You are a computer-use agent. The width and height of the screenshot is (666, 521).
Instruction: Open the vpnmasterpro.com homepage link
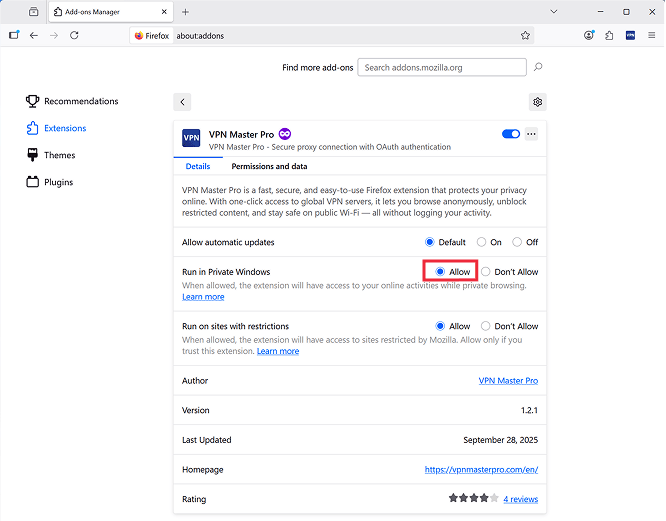point(481,470)
